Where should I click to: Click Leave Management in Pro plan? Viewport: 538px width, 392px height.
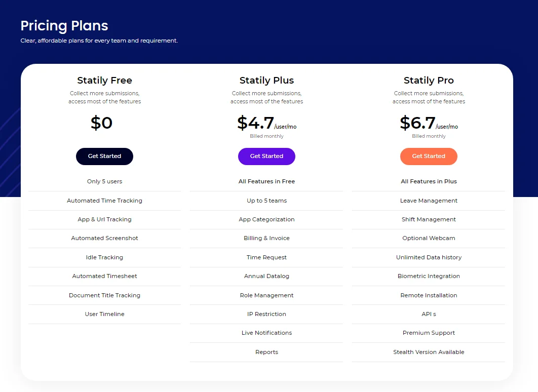[429, 201]
